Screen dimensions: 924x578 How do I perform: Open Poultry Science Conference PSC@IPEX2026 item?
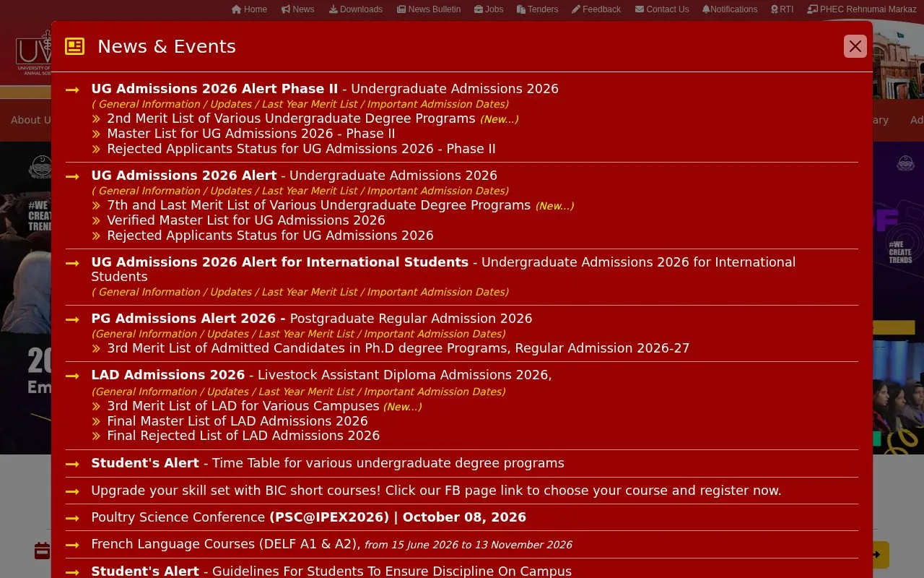[x=308, y=517]
